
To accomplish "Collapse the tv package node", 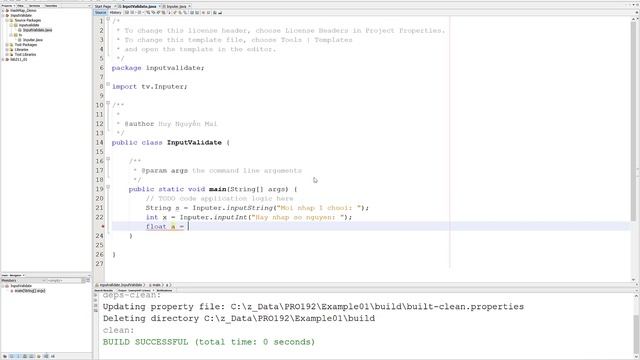I will click(11, 35).
